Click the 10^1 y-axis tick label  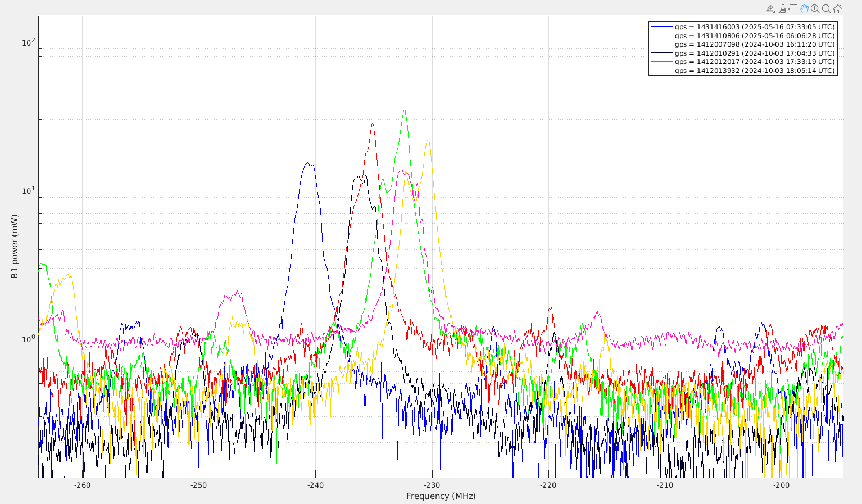[28, 190]
